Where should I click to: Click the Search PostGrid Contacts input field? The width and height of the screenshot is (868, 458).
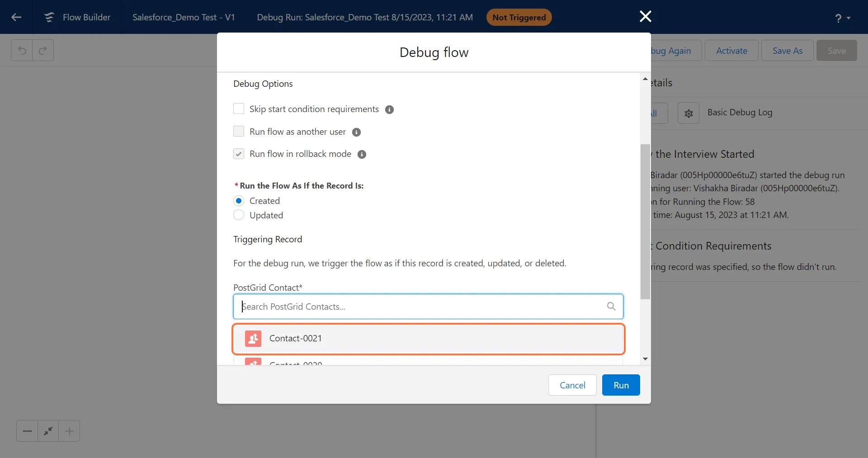[x=420, y=307]
